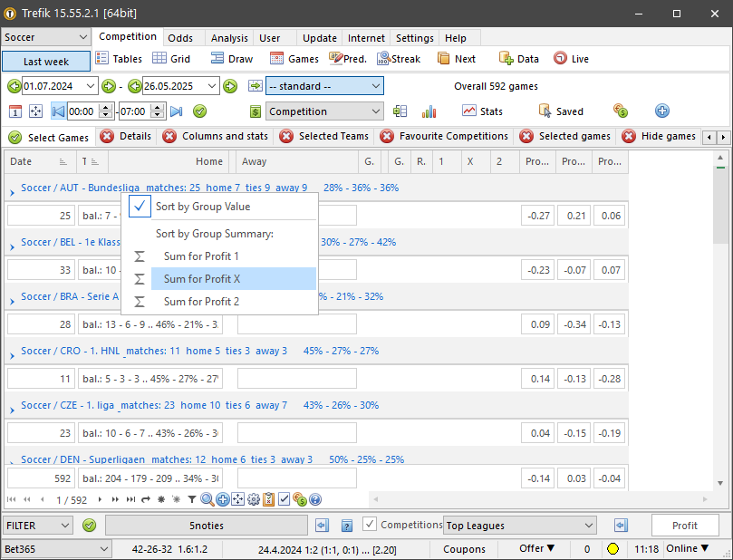Click the blue plus icon after Saved
Screen dimensions: 733x560
click(x=662, y=111)
